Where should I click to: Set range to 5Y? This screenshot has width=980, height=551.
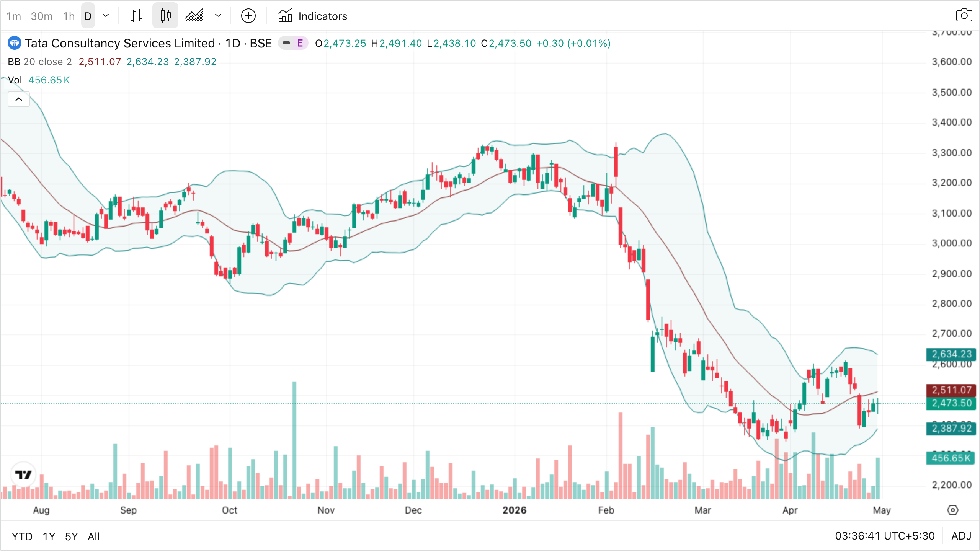[x=72, y=536]
